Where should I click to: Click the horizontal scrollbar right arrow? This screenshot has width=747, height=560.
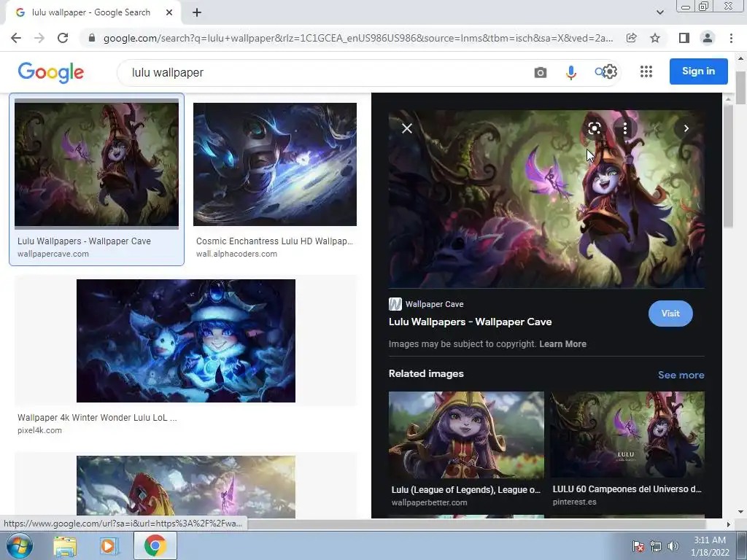pos(728,524)
